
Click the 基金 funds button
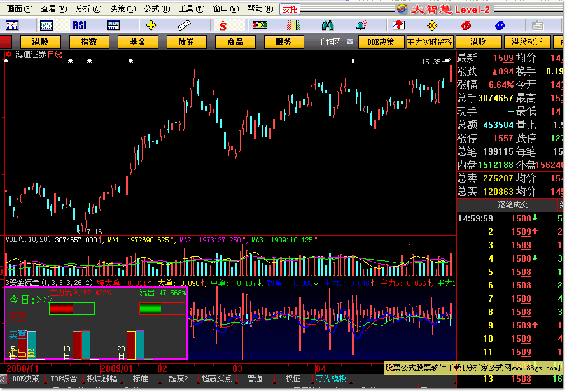click(x=137, y=42)
